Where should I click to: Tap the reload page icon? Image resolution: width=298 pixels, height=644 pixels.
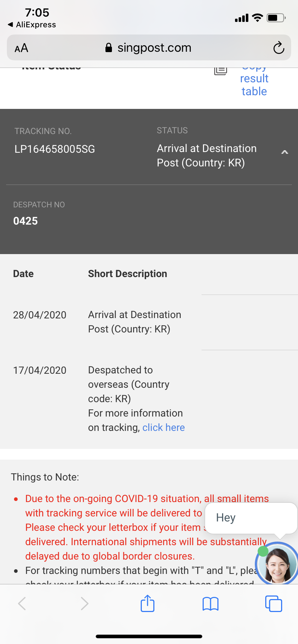279,48
